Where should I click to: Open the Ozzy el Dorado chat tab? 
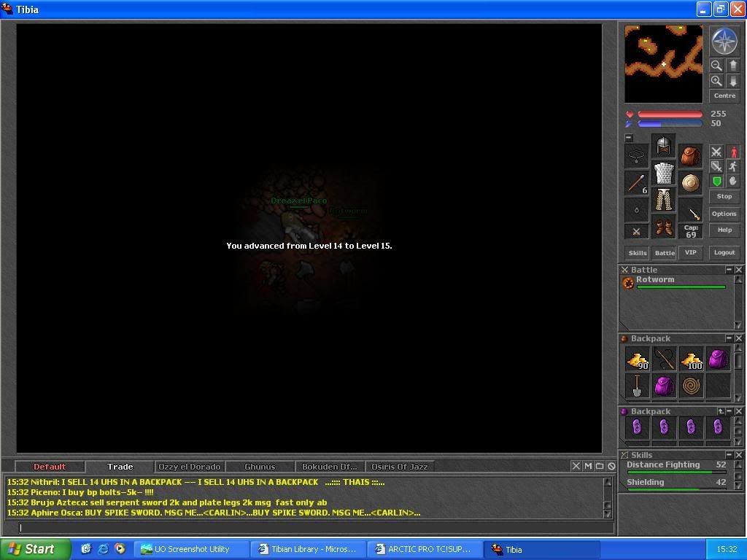pos(190,467)
